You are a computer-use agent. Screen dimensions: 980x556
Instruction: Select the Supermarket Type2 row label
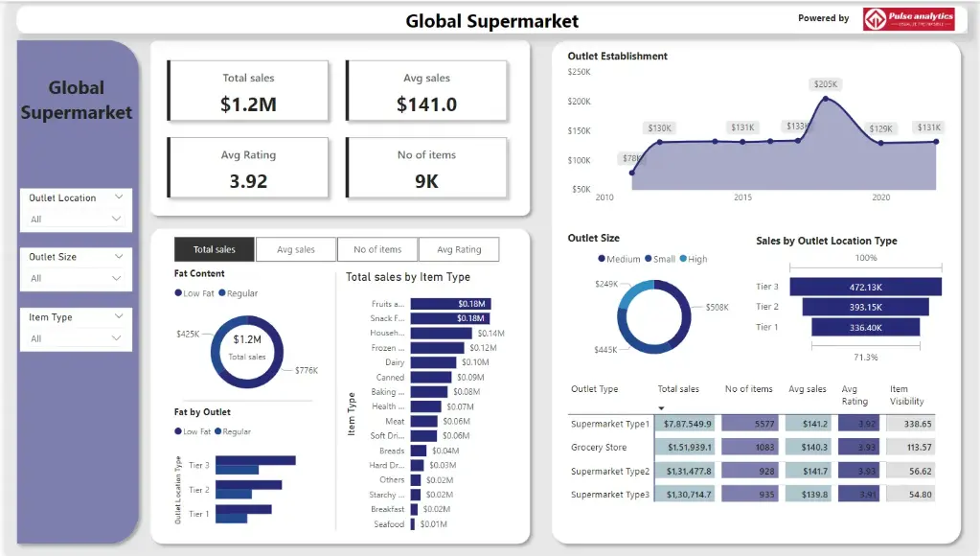tap(610, 471)
